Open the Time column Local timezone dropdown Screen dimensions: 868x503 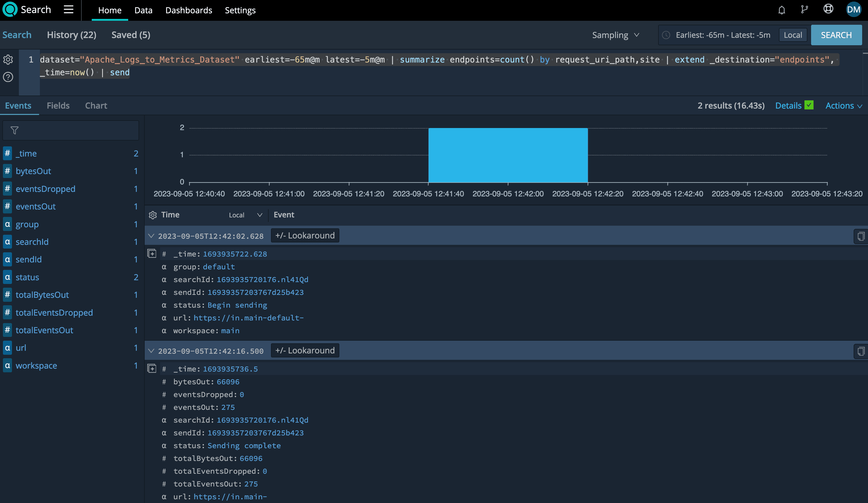[x=245, y=215]
